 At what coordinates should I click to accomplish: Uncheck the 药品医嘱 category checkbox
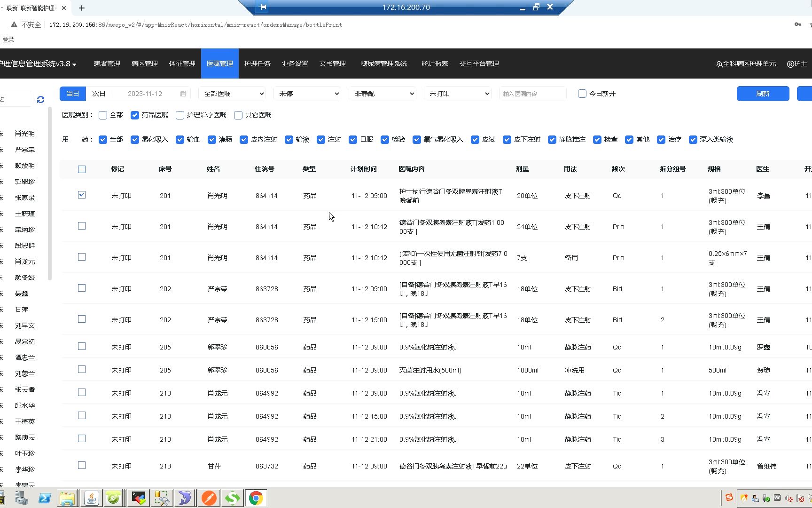135,115
